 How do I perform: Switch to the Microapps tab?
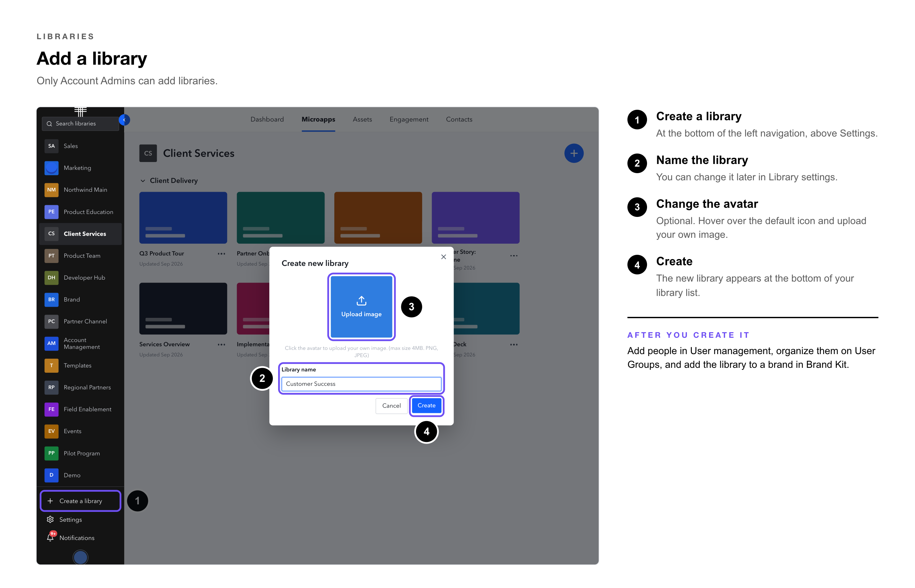318,120
